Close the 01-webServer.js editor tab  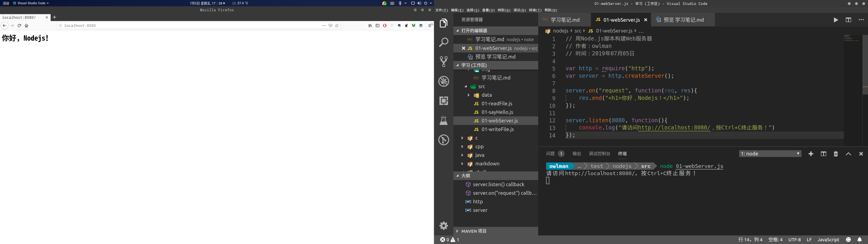(646, 20)
